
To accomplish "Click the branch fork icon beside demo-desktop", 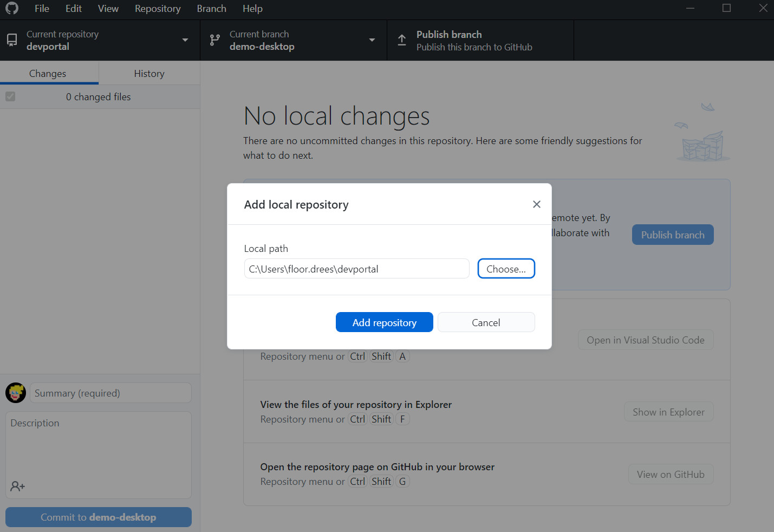I will [x=214, y=40].
